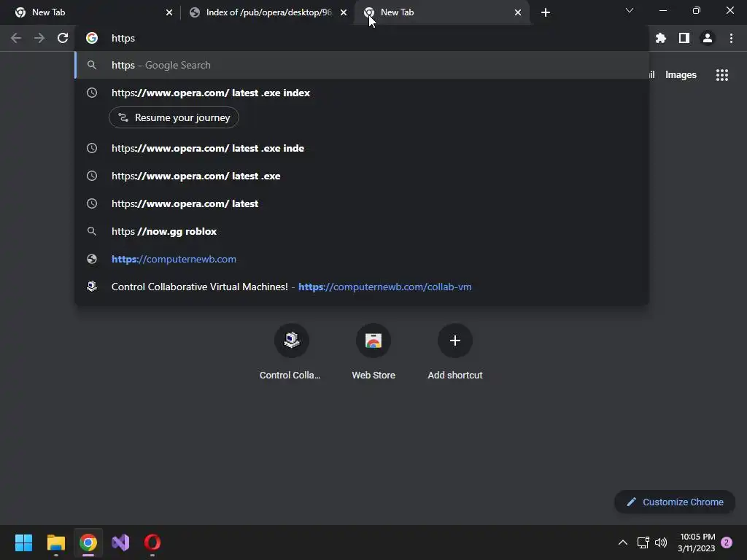This screenshot has height=560, width=747.
Task: Select the active third New Tab
Action: (441, 12)
